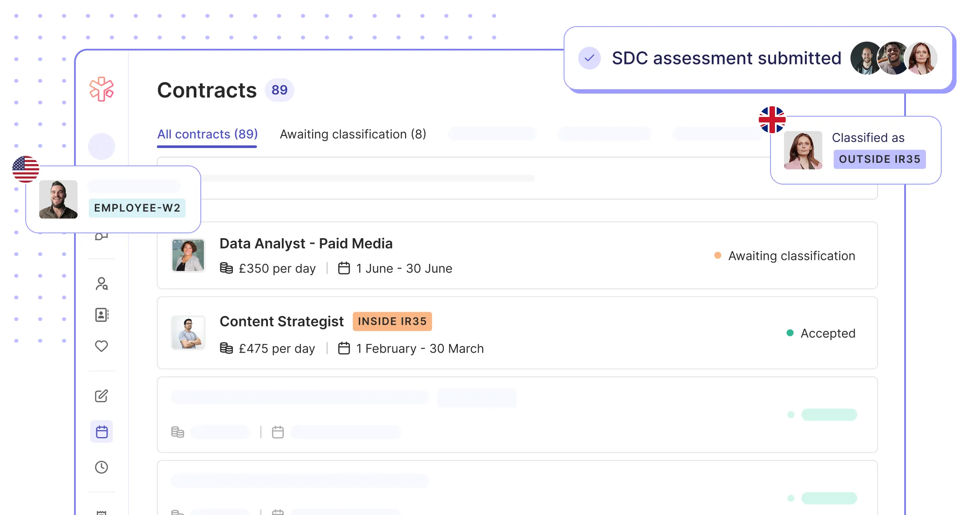This screenshot has height=515, width=980.
Task: Open the edit pencil sidebar icon
Action: click(101, 396)
